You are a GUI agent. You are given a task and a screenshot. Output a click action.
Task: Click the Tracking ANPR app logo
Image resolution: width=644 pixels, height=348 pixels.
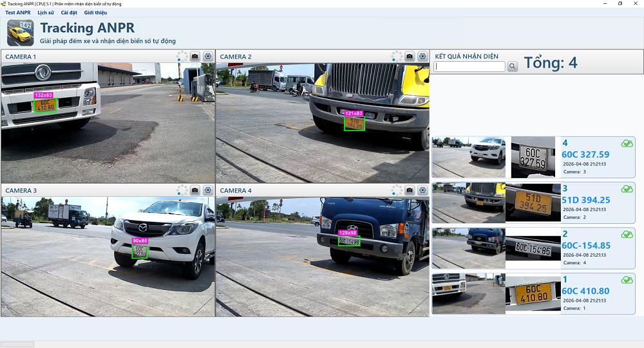tap(20, 33)
